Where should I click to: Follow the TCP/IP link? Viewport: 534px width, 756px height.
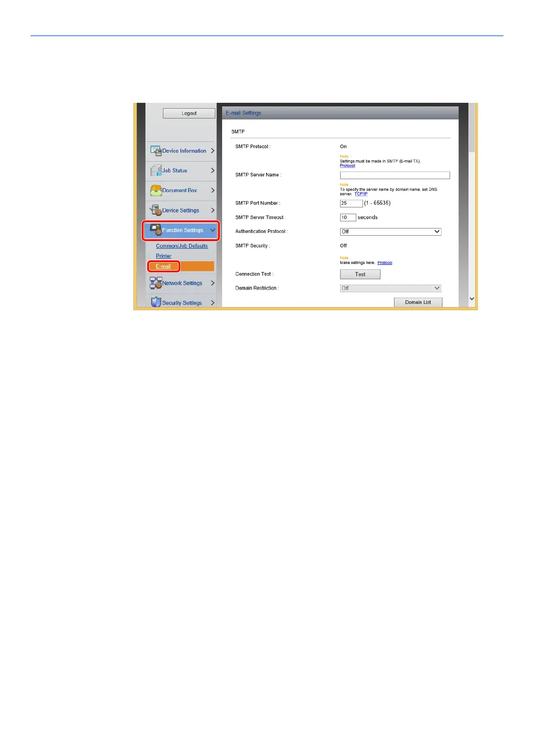click(x=361, y=194)
